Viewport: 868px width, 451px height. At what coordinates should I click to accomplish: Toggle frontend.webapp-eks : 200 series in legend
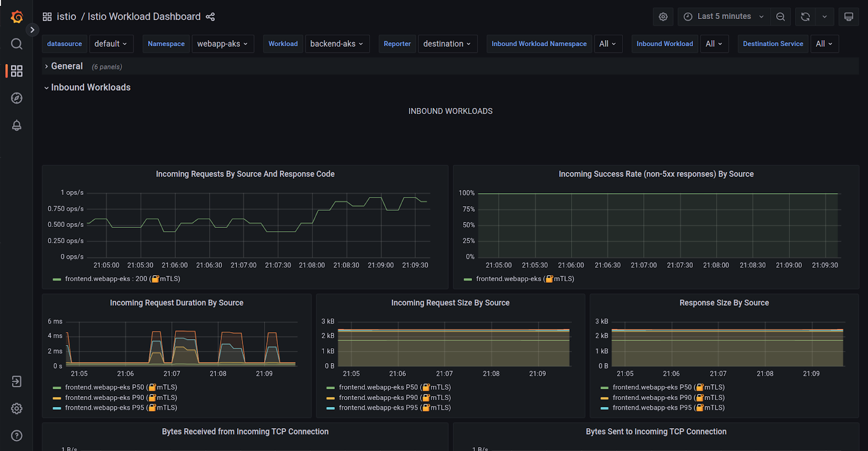click(106, 279)
